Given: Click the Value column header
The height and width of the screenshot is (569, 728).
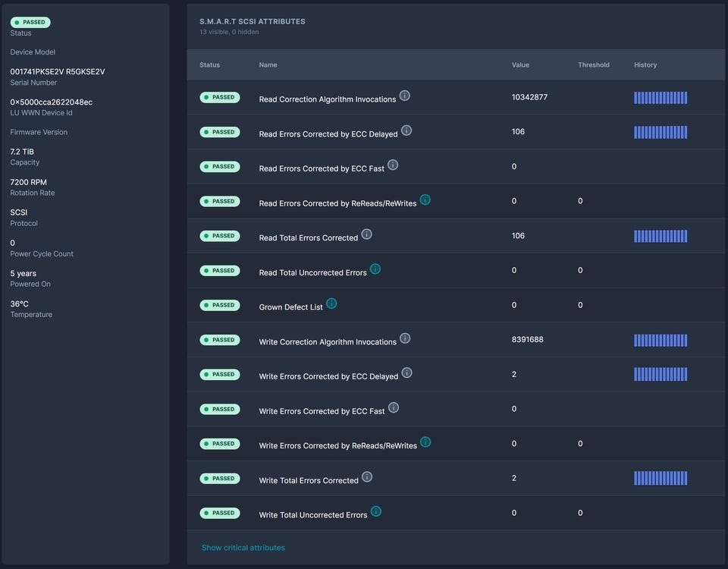Looking at the screenshot, I should click(520, 65).
